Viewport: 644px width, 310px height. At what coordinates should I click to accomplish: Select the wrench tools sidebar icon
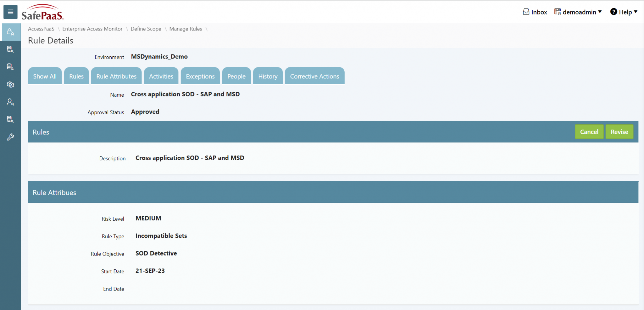pos(10,137)
